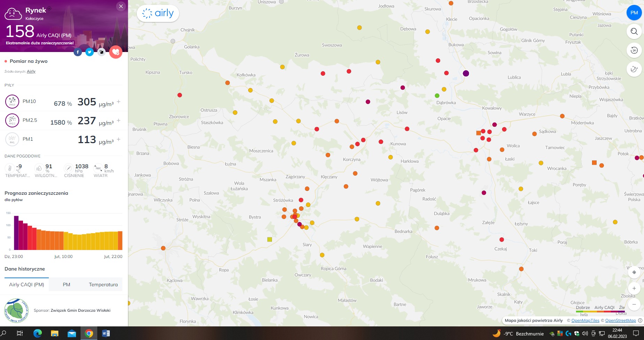Open the map search magnifier
Image resolution: width=644 pixels, height=340 pixels.
coord(634,31)
